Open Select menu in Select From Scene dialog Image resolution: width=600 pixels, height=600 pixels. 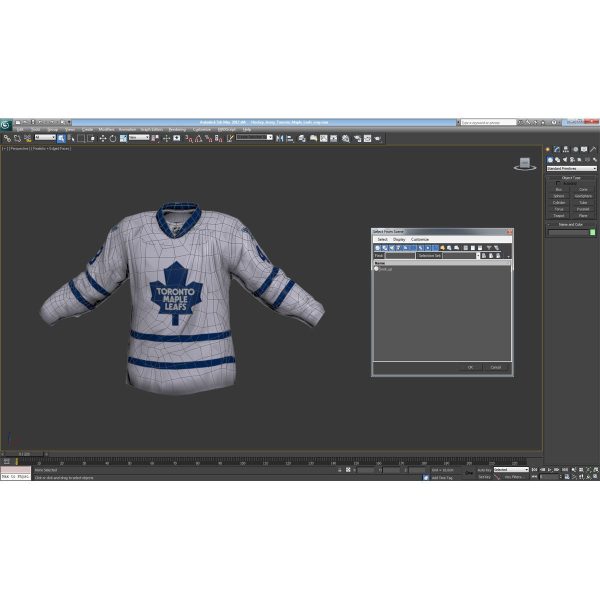383,239
